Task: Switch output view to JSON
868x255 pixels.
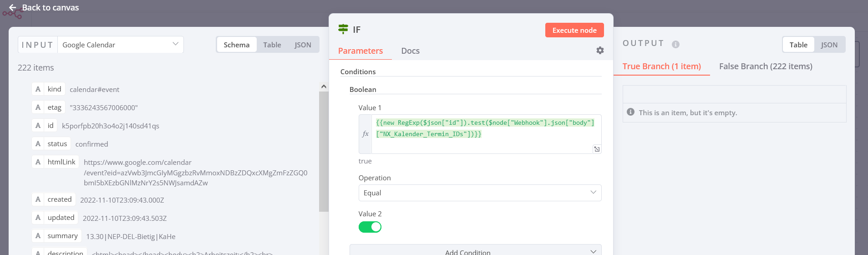Action: 829,45
